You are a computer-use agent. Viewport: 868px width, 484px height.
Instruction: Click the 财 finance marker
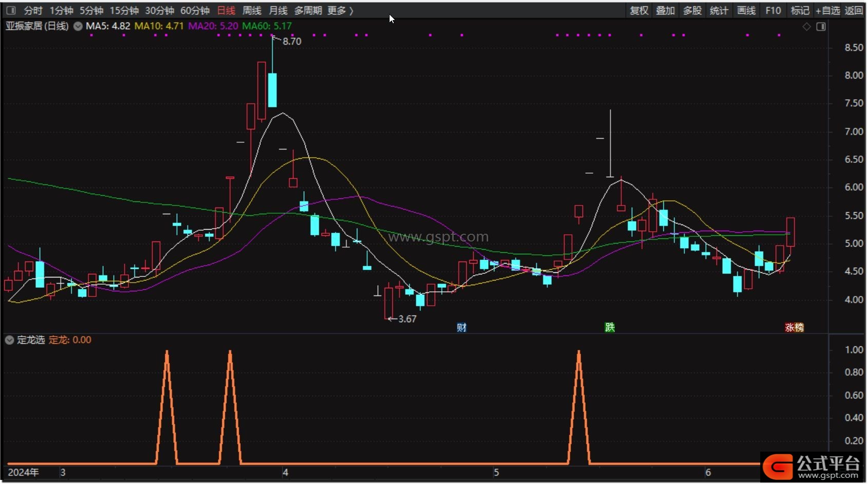(461, 327)
